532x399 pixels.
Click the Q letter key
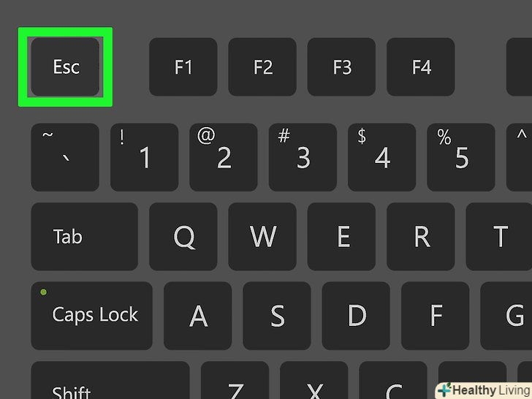(x=183, y=237)
